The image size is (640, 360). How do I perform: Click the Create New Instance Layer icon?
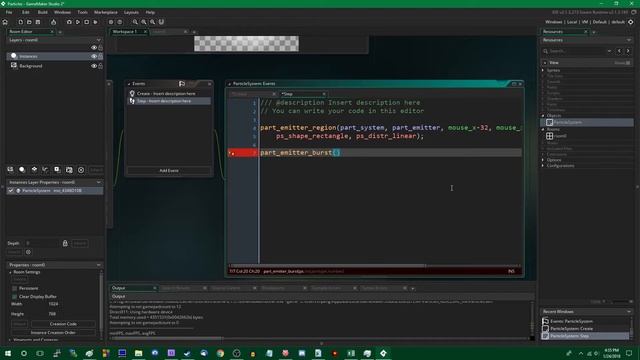pos(22,170)
